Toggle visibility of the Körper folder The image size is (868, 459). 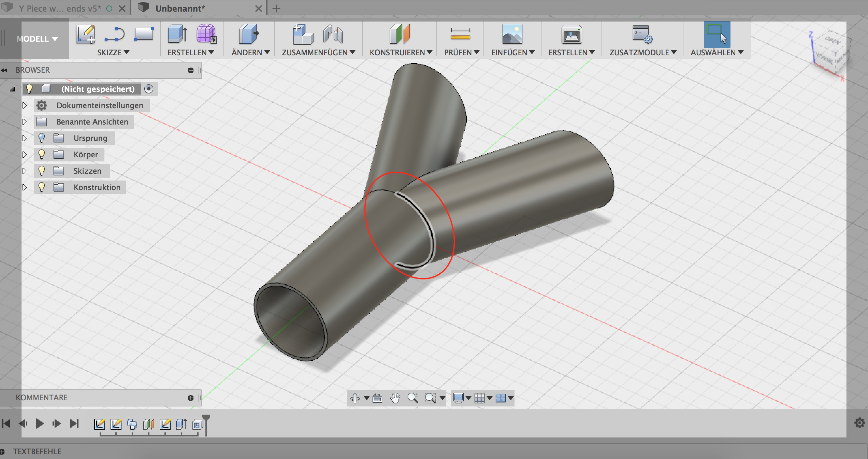click(x=42, y=154)
